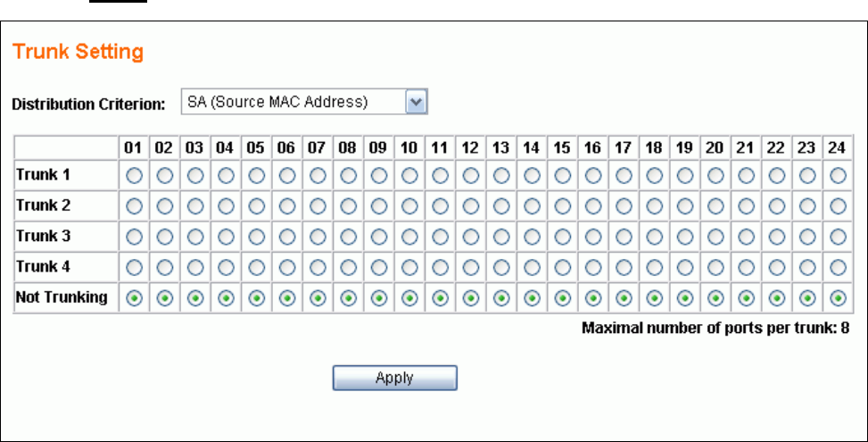Assign port 10 to Trunk 1
Viewport: 868px width, 442px height.
coord(409,175)
